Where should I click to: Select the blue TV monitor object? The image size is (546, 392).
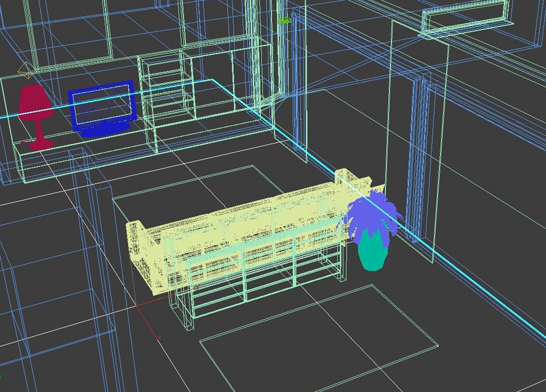[x=103, y=109]
